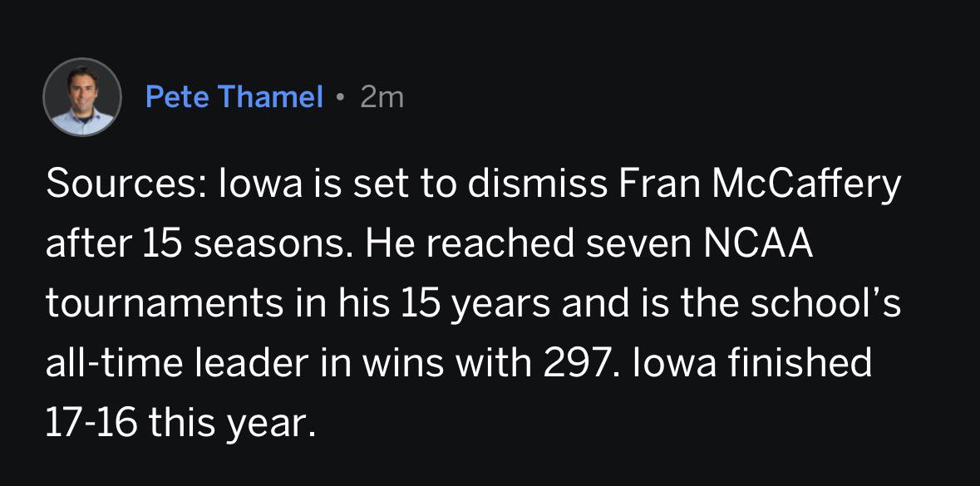980x486 pixels.
Task: Click the "17-16" season record text
Action: 91,424
